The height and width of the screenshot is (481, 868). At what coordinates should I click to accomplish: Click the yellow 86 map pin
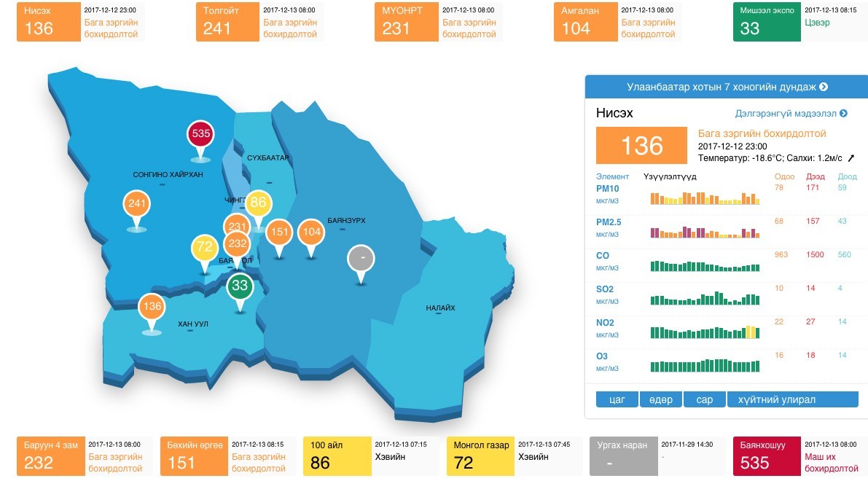click(x=258, y=203)
